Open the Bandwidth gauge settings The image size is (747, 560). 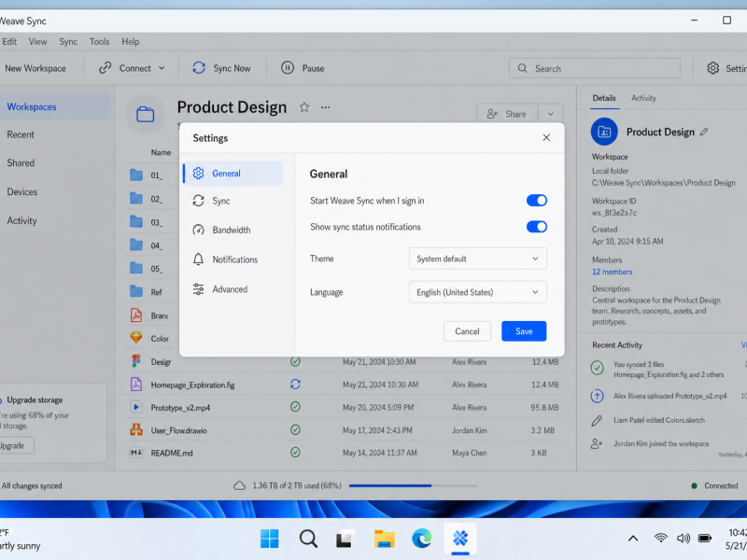233,230
